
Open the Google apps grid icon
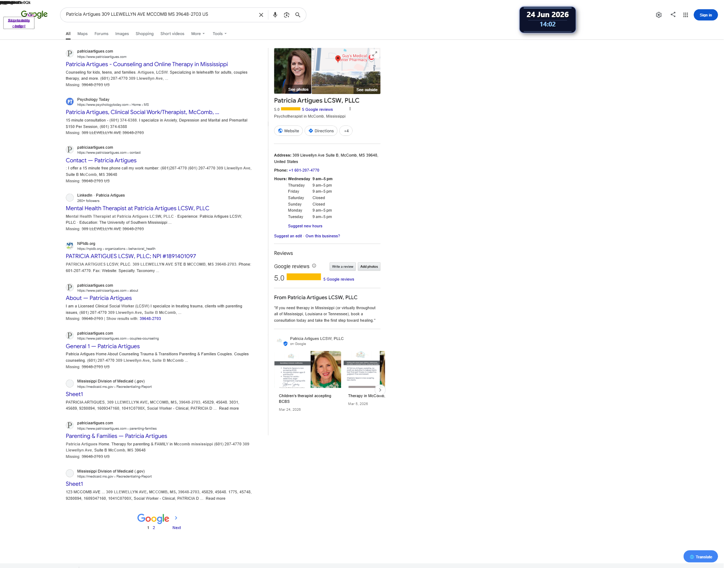[x=685, y=15]
